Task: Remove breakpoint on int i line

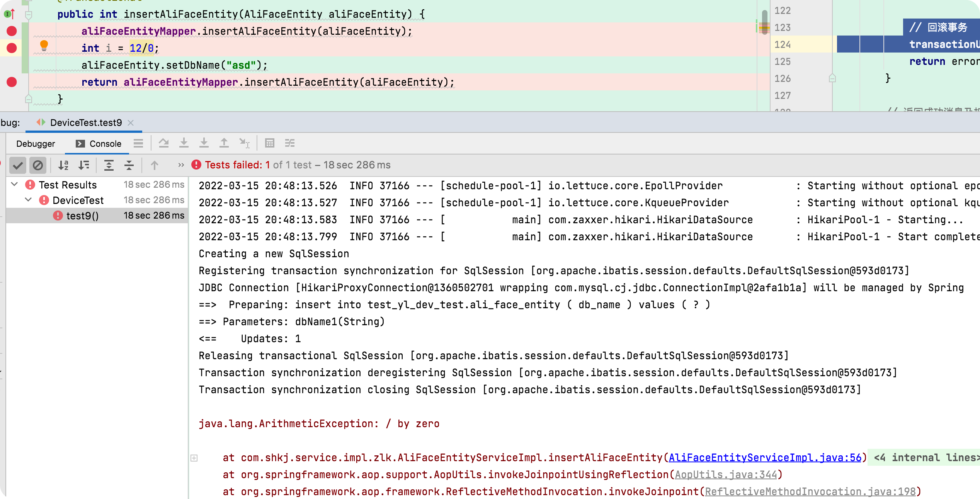Action: pos(12,48)
